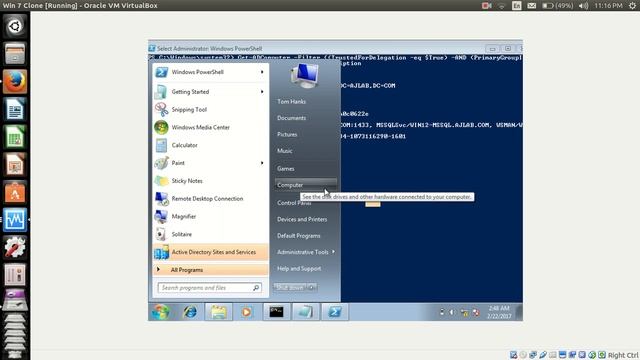Open the Ubuntu session gear menu
This screenshot has width=640, height=360.
coord(632,5)
